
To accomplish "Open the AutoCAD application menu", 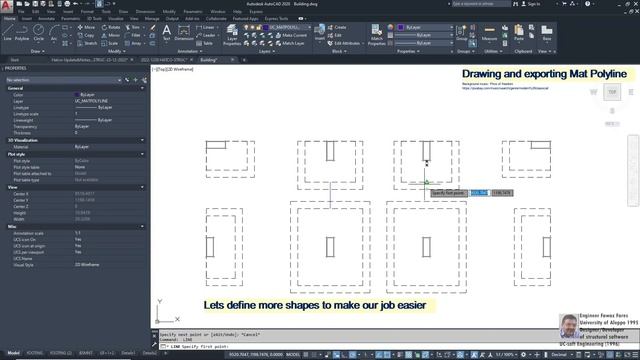I will [x=6, y=6].
